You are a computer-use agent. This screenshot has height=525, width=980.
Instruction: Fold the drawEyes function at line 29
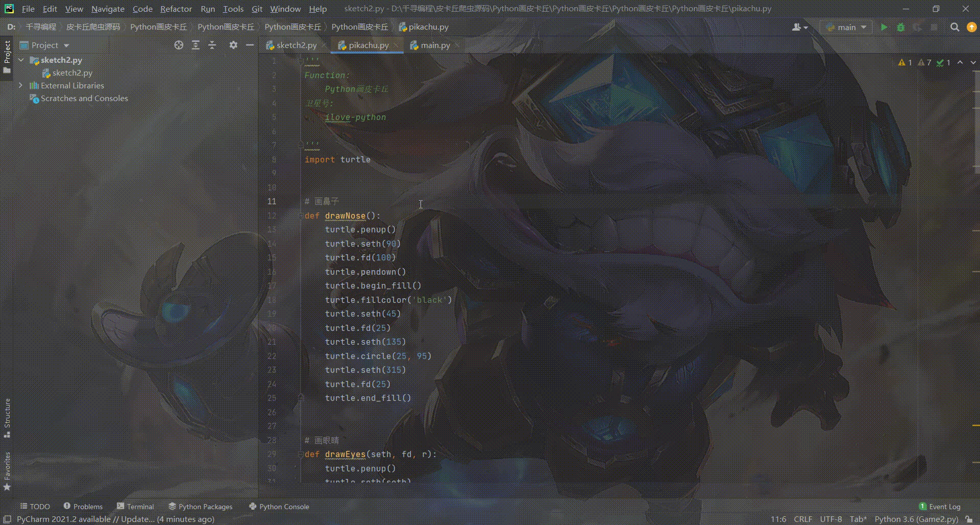tap(300, 454)
